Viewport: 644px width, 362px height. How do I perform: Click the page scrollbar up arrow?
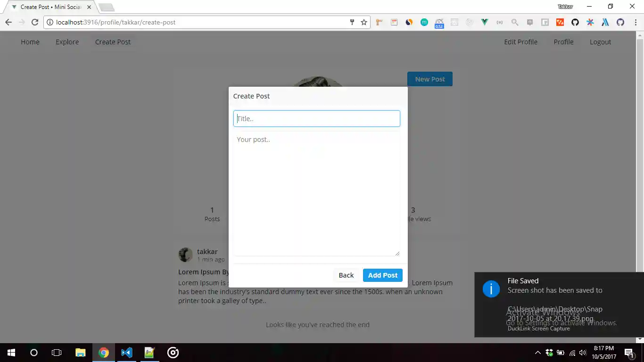point(640,34)
